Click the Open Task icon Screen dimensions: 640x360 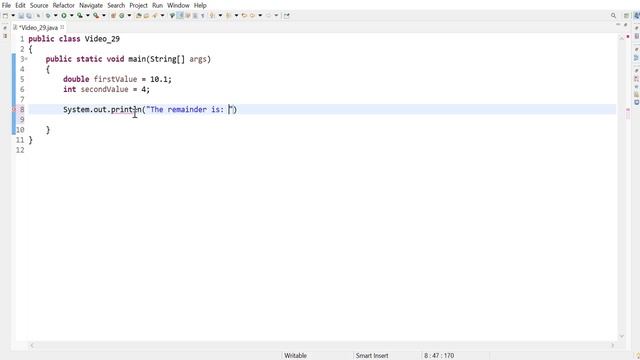click(147, 16)
